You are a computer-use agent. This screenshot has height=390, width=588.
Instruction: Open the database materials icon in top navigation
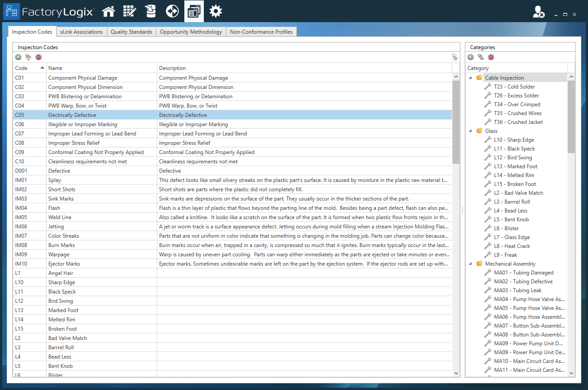point(151,11)
